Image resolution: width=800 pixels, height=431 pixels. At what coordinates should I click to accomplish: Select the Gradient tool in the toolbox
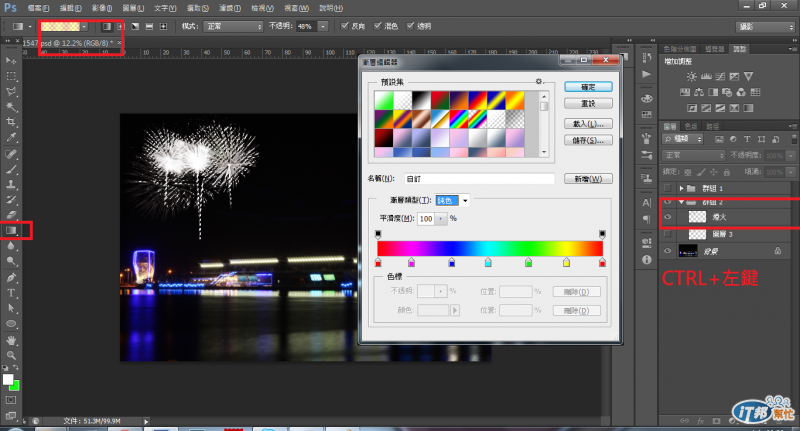click(x=11, y=231)
